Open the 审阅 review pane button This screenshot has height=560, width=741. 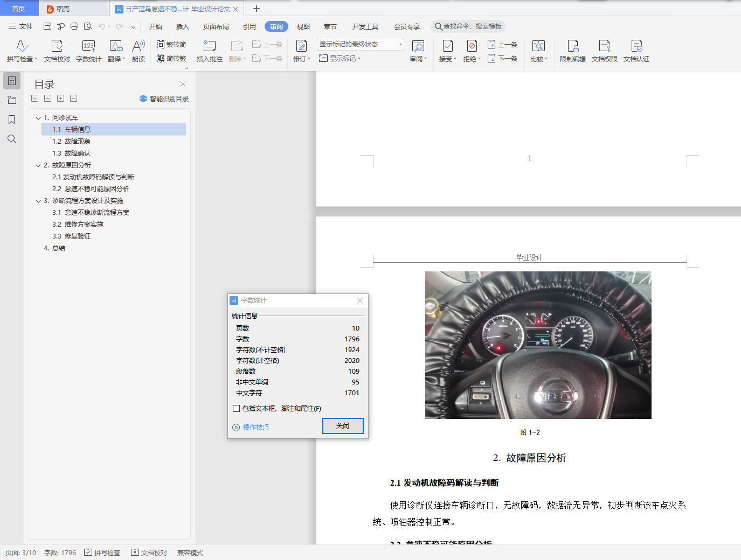418,51
